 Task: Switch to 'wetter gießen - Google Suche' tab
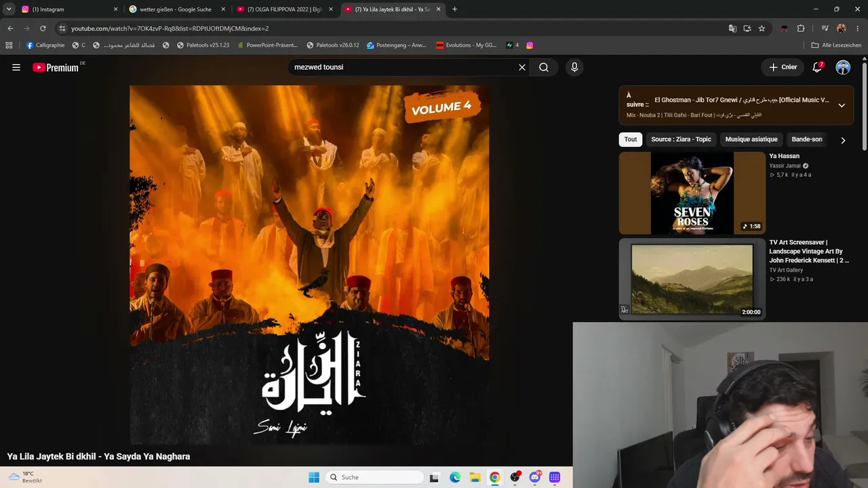point(177,9)
